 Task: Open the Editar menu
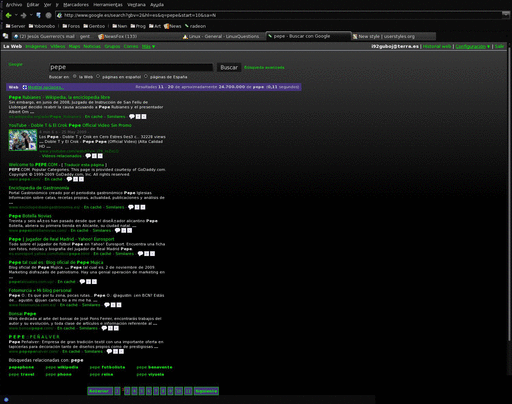[x=33, y=5]
